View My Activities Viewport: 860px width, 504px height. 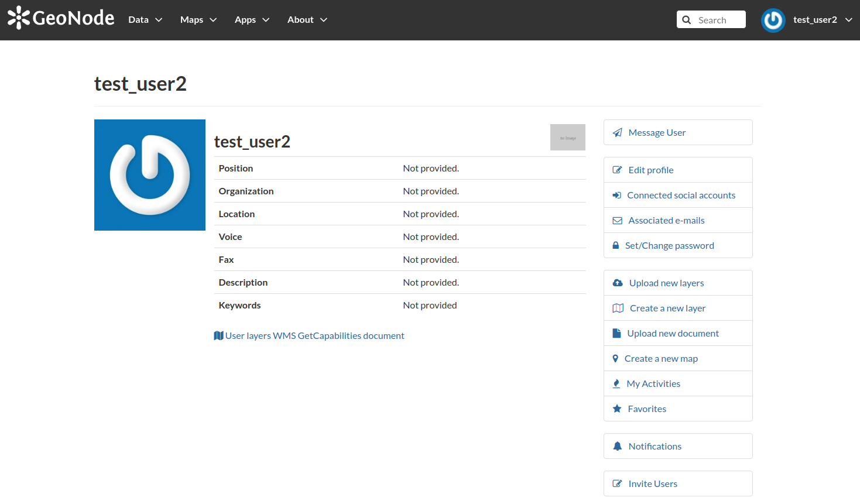[x=678, y=384]
